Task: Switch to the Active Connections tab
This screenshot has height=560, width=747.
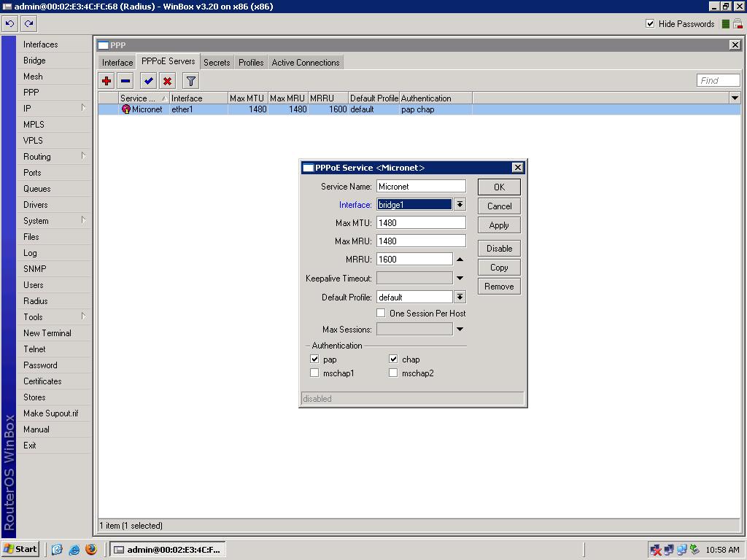Action: [306, 63]
